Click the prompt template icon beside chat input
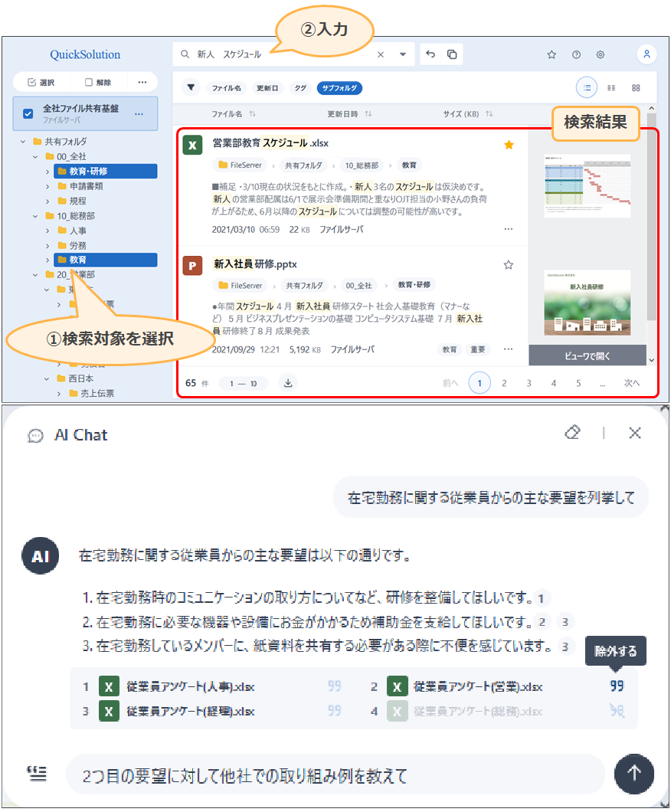 [x=37, y=774]
